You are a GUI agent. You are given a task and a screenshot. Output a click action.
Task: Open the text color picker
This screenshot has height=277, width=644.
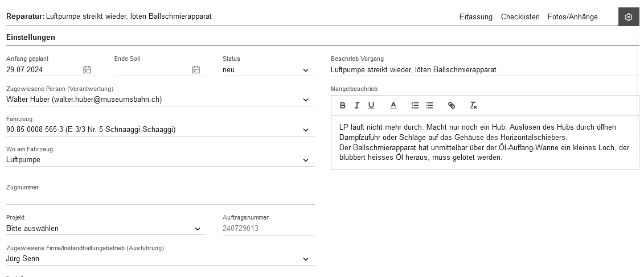pyautogui.click(x=393, y=105)
